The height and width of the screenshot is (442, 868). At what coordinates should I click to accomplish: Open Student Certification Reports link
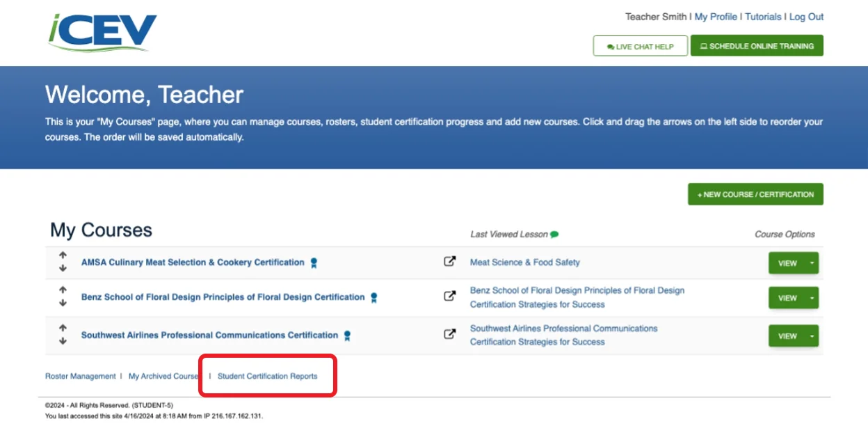click(x=267, y=376)
